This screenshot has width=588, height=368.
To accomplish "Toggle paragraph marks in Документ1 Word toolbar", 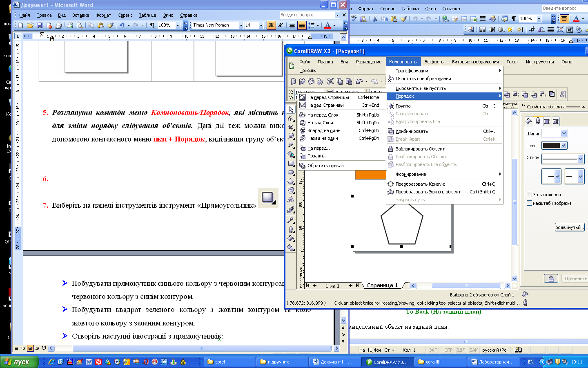I will [x=152, y=25].
